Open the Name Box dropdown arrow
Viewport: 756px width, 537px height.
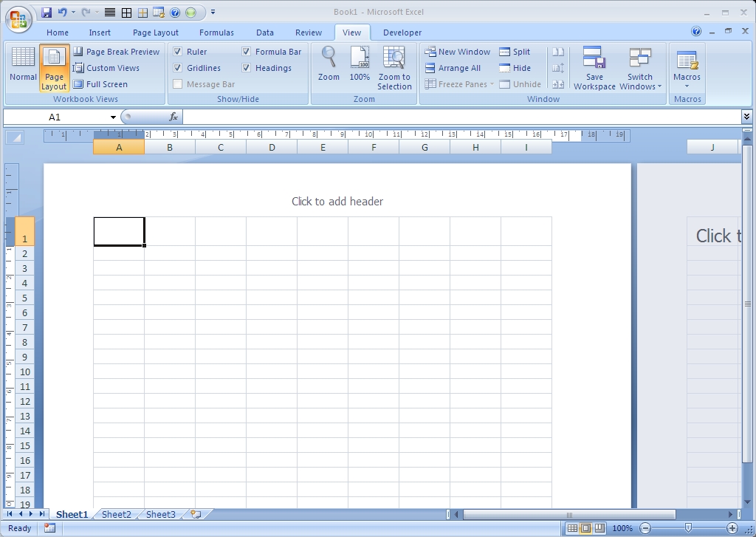coord(113,117)
